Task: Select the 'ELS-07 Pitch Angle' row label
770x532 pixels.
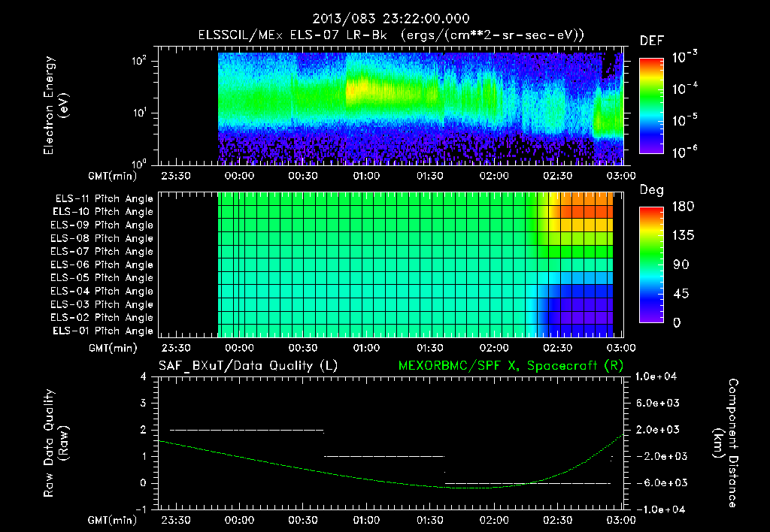Action: [102, 252]
